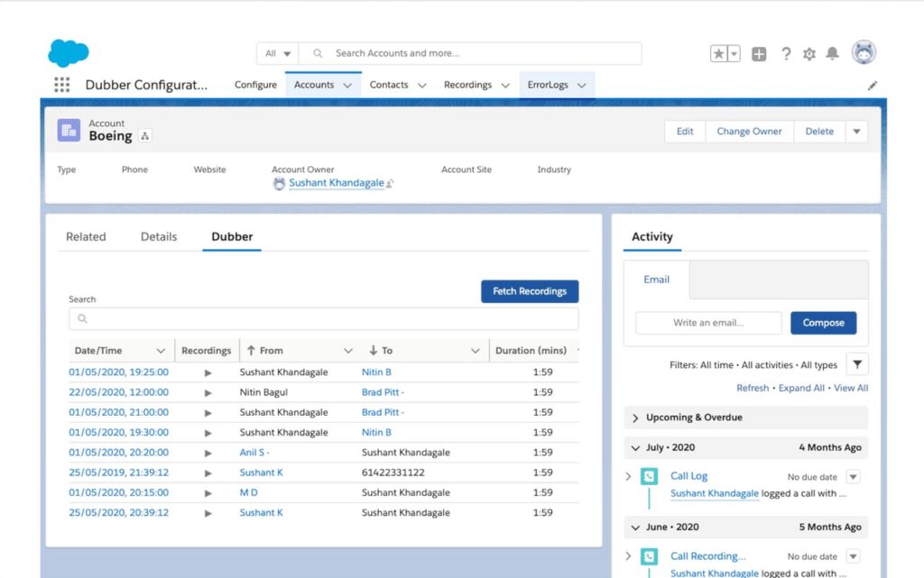Click the Fetch Recordings button
924x578 pixels.
coord(530,291)
